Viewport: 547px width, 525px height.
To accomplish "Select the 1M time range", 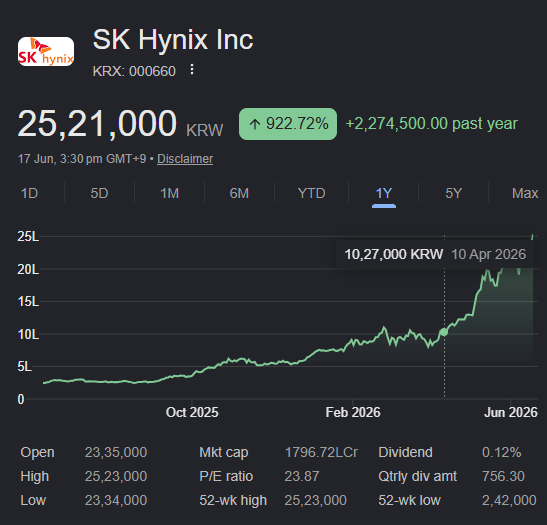I will [170, 193].
